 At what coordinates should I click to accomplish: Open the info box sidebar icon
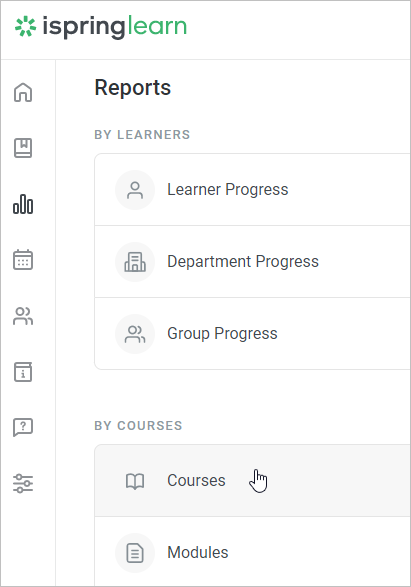click(23, 372)
